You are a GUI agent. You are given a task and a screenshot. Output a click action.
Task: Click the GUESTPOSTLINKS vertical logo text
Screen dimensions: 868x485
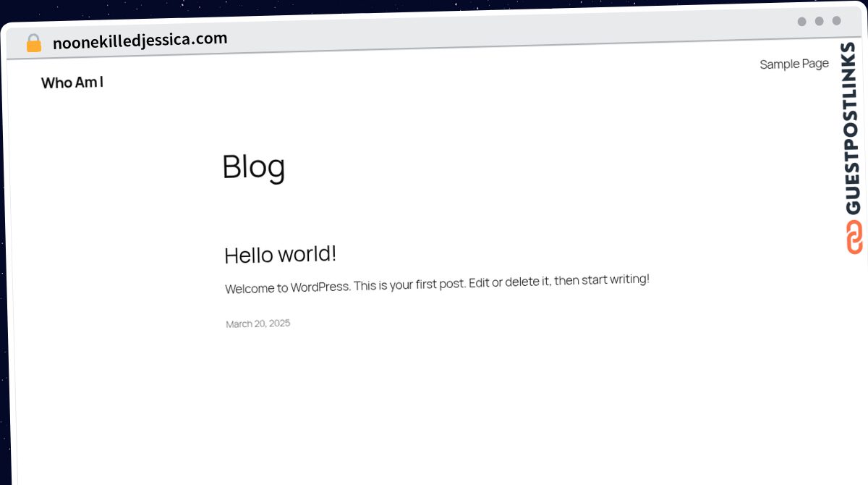click(853, 128)
